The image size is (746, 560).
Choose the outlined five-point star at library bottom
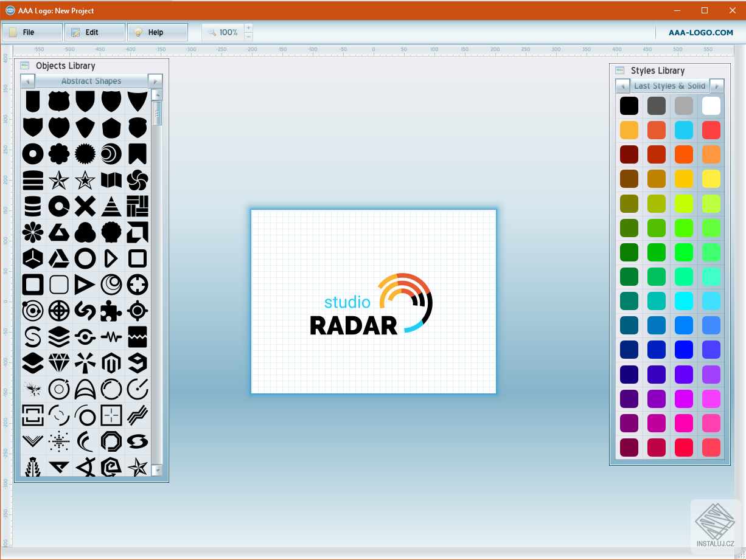point(138,467)
